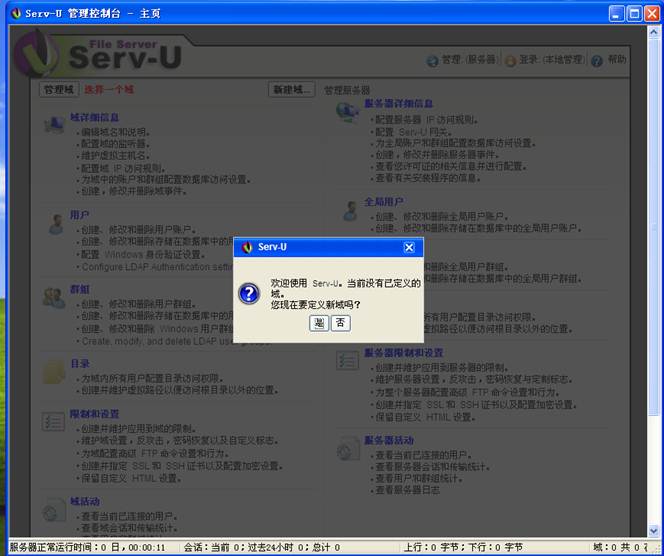Screen dimensions: 664x556
Task: Click bullet '配置 Windows 身份验证设置。'
Action: [144, 254]
